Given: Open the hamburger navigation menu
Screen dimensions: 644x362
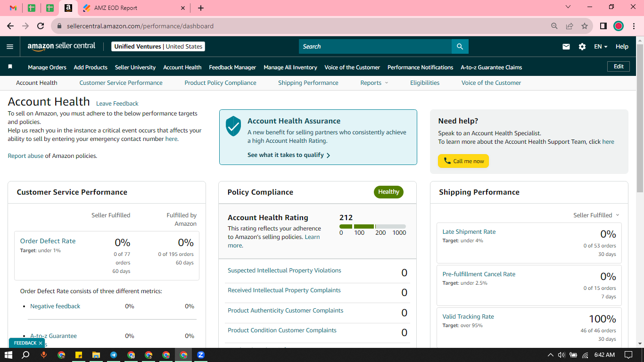Looking at the screenshot, I should (10, 47).
